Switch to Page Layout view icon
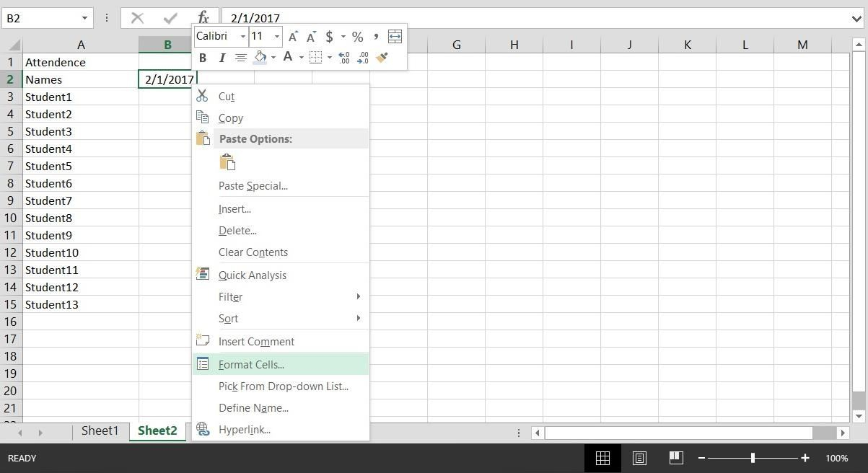868x473 pixels. point(639,458)
